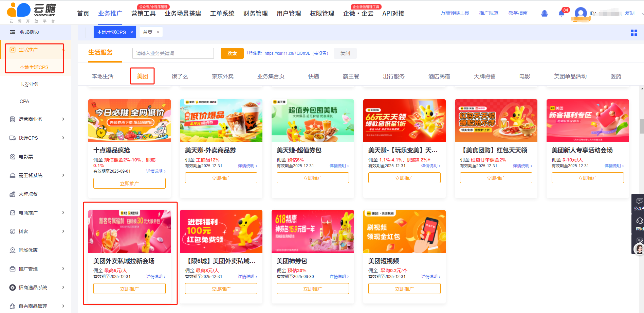Expand the 运营商业务 menu chevron

(x=63, y=119)
